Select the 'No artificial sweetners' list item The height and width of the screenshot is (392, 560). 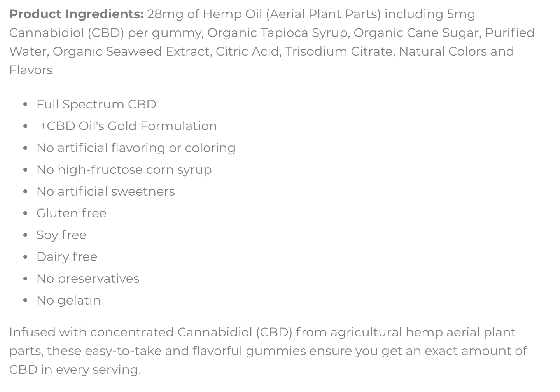(x=106, y=191)
